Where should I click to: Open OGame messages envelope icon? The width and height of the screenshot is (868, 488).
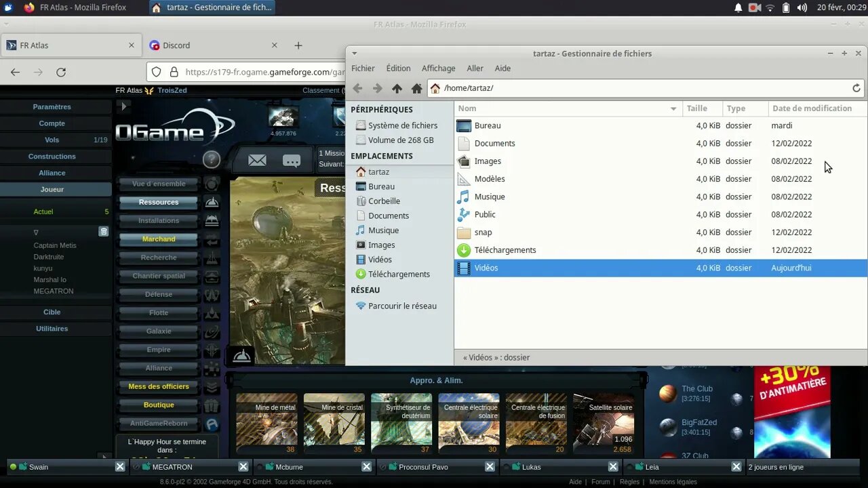tap(257, 161)
